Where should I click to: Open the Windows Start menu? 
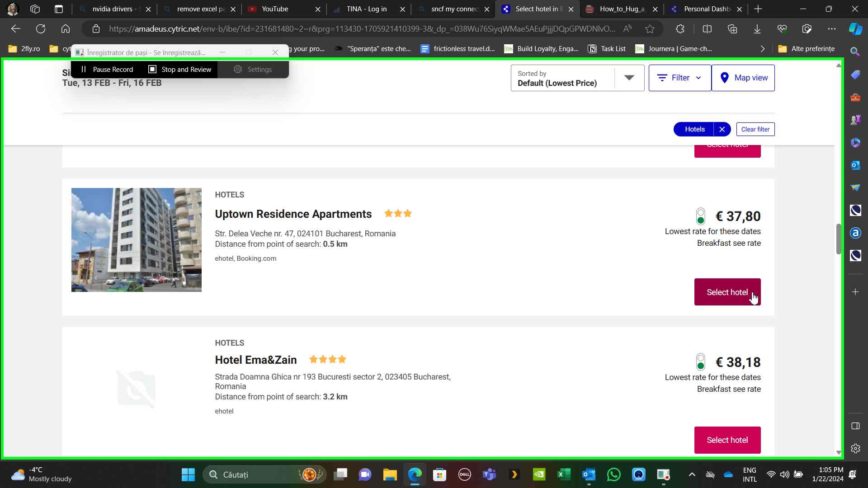coord(188,474)
